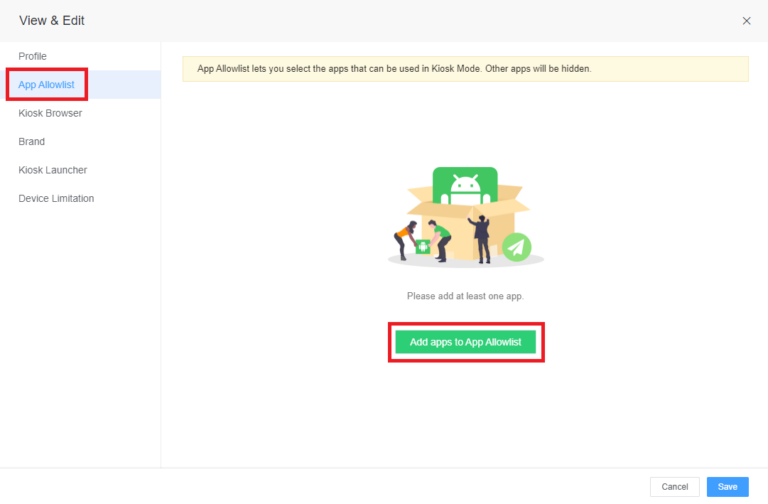Image resolution: width=768 pixels, height=504 pixels.
Task: Go to Kiosk Launcher settings
Action: click(52, 170)
